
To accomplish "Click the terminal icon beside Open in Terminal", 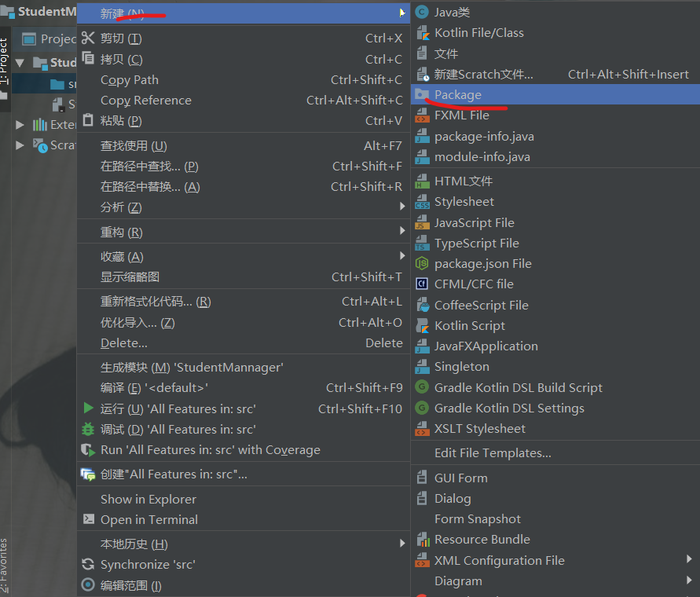I will 89,519.
